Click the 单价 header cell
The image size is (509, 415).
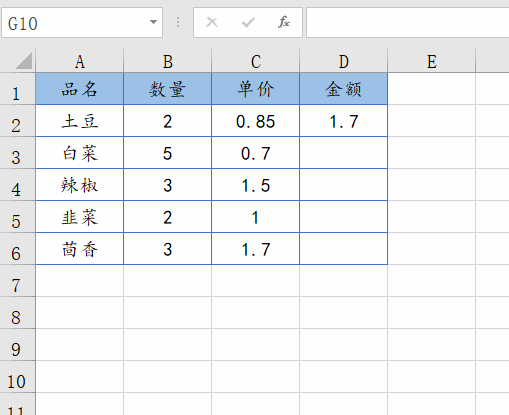coord(256,89)
